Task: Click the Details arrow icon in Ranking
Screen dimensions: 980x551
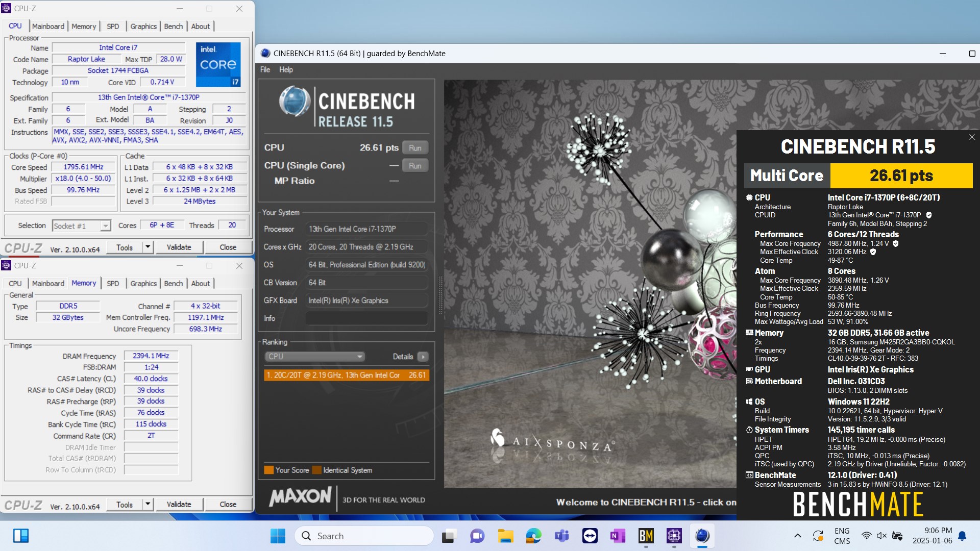Action: (423, 357)
